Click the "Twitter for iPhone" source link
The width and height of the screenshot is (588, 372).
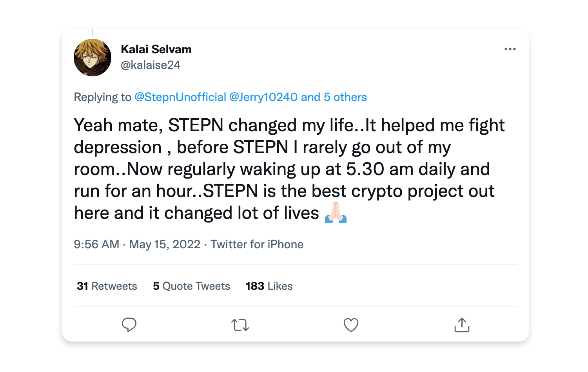257,244
